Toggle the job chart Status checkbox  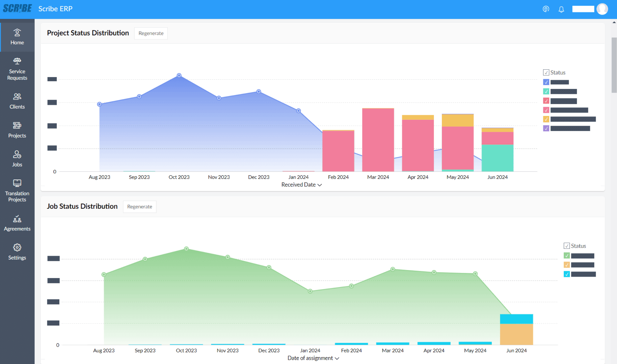566,246
